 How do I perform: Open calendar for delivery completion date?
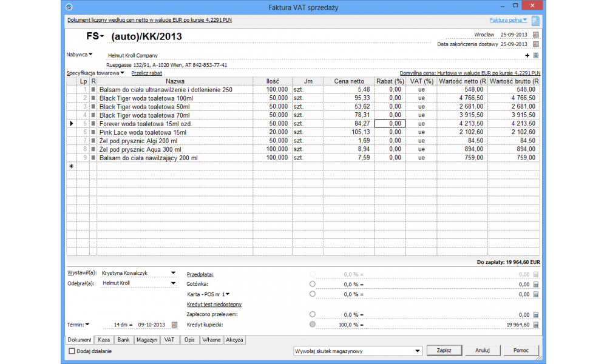point(535,44)
